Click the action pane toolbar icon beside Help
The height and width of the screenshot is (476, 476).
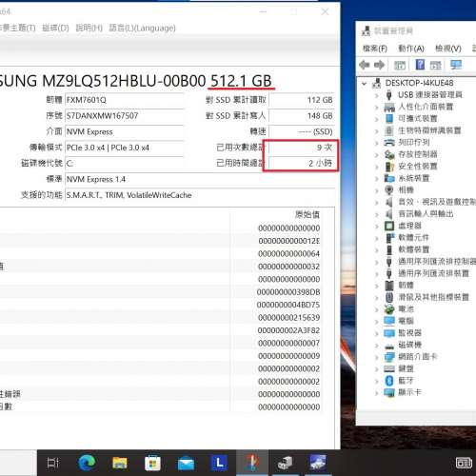point(435,66)
